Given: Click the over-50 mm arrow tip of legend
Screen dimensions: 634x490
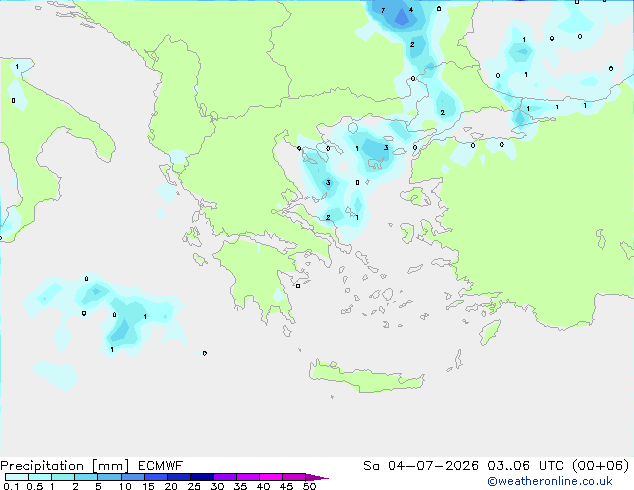Looking at the screenshot, I should tap(317, 477).
